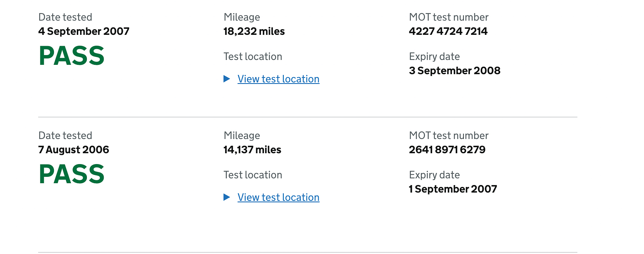Click the 'Test location' label below 18,232 miles
Viewport: 644px width, 254px height.
coord(253,57)
